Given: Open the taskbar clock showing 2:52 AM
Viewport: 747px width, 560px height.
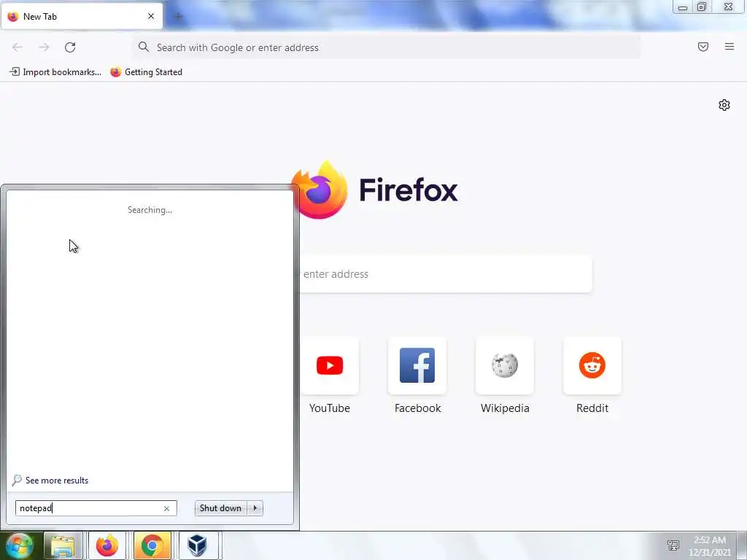Looking at the screenshot, I should tap(710, 545).
